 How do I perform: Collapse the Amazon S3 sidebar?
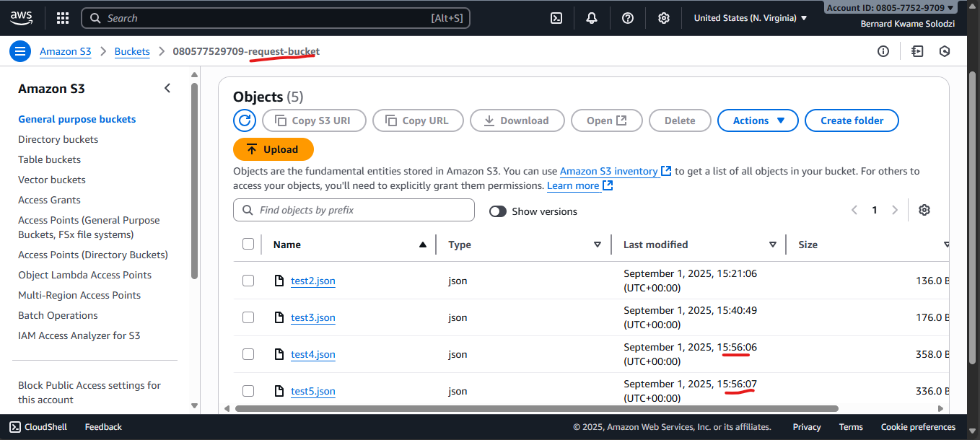tap(167, 88)
